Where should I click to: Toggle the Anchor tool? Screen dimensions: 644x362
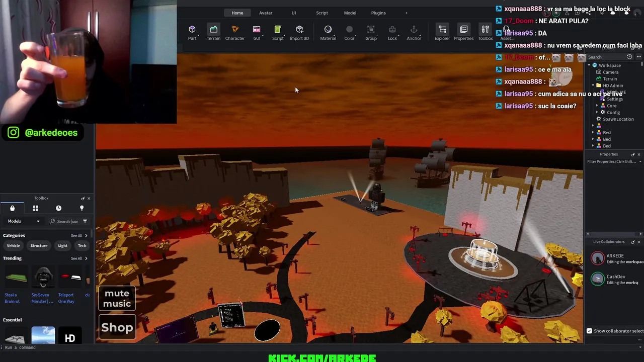[414, 32]
